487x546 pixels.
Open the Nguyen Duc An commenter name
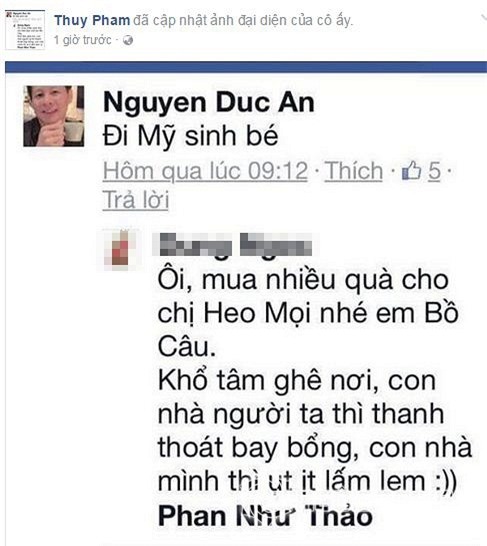(209, 103)
